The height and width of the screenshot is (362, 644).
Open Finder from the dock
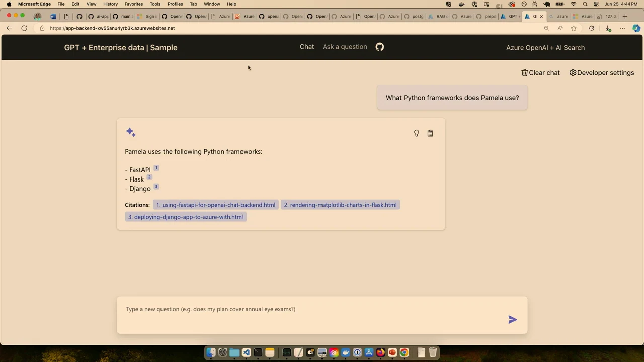pos(211,352)
